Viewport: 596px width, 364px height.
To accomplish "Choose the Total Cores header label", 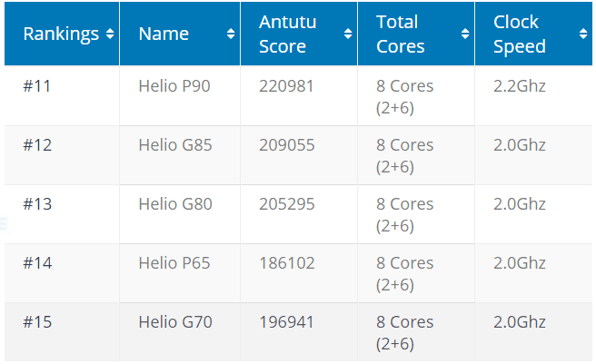I will pyautogui.click(x=401, y=34).
